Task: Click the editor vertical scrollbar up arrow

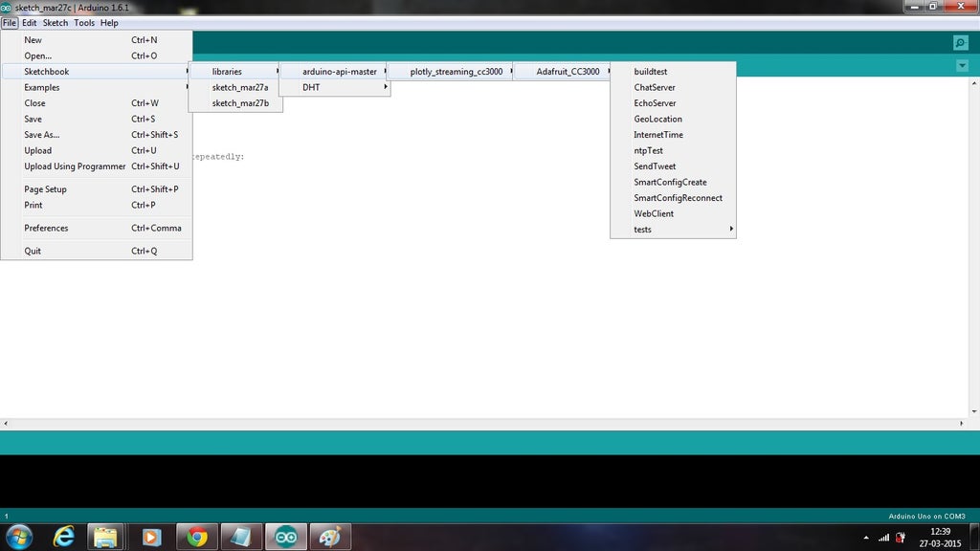Action: (973, 82)
